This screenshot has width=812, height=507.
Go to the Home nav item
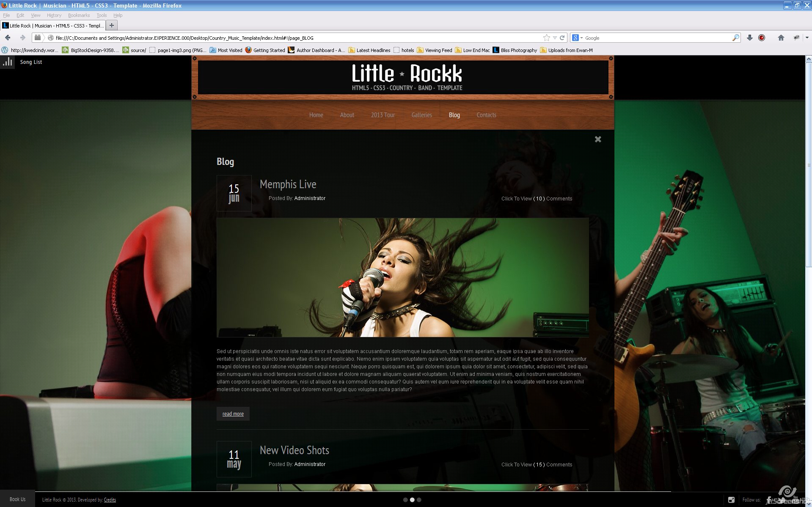[316, 115]
